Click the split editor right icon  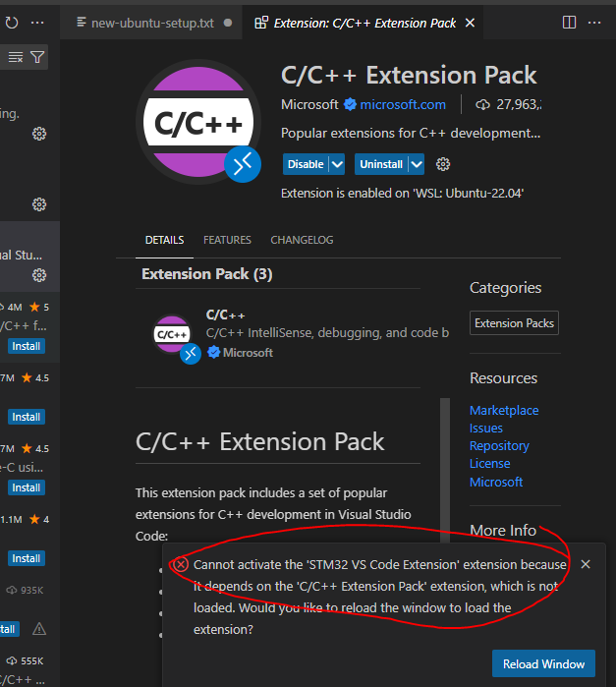coord(570,22)
